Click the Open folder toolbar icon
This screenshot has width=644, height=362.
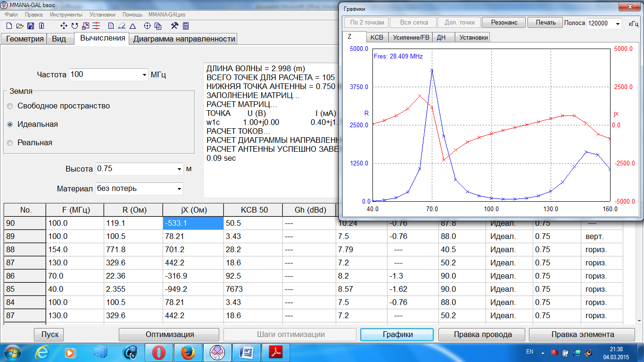(x=20, y=26)
